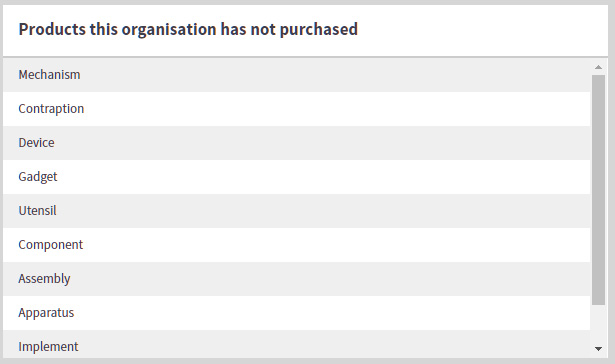Click the scrollbar up arrow
615x364 pixels.
[598, 67]
